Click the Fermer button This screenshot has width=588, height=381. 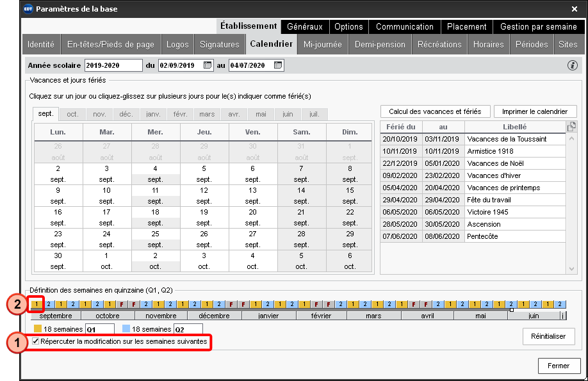tap(559, 366)
